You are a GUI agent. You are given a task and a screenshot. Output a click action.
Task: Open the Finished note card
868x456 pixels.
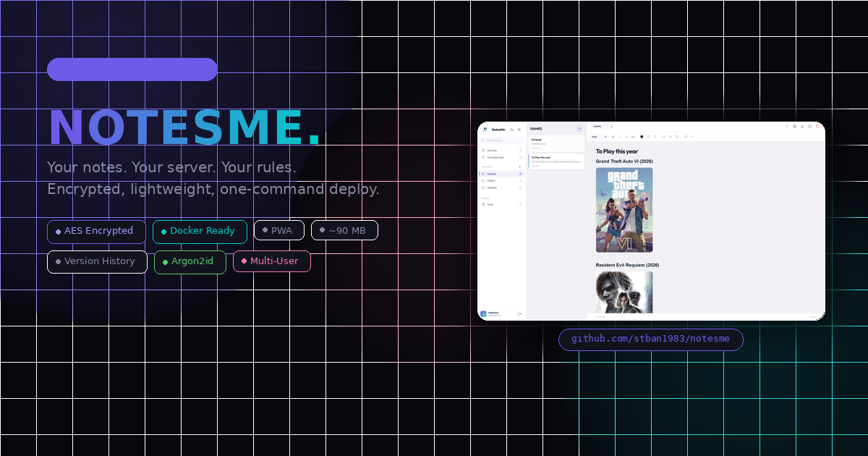tap(556, 143)
